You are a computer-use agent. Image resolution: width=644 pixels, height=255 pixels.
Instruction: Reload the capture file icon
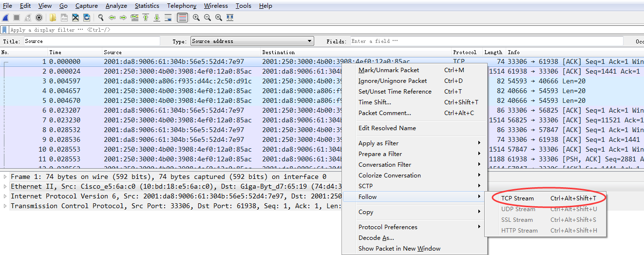coord(87,18)
